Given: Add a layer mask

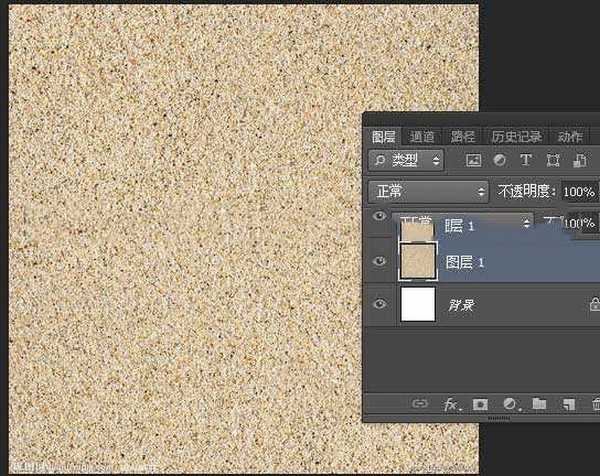Looking at the screenshot, I should (480, 404).
